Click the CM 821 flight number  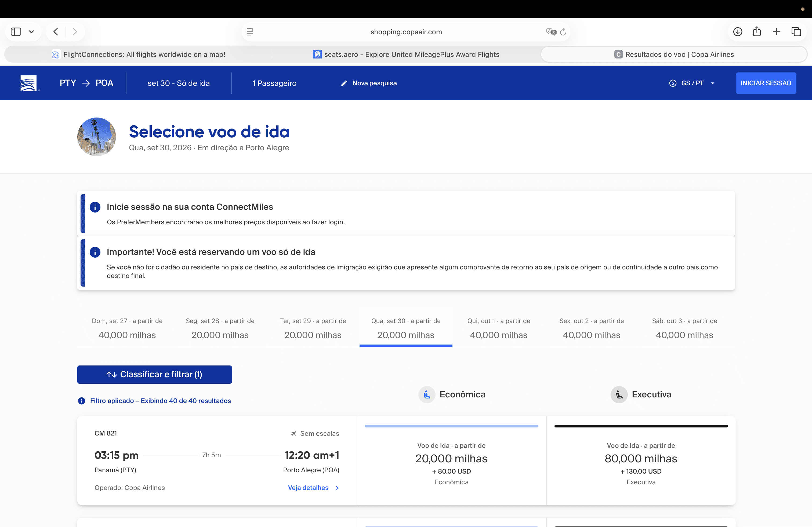point(106,433)
